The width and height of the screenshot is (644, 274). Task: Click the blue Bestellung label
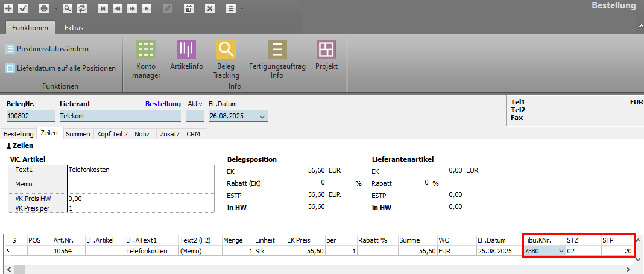163,104
